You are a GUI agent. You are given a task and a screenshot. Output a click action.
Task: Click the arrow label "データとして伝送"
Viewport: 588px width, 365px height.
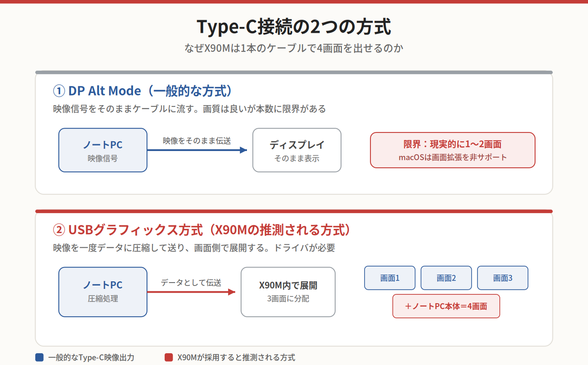[x=191, y=283]
